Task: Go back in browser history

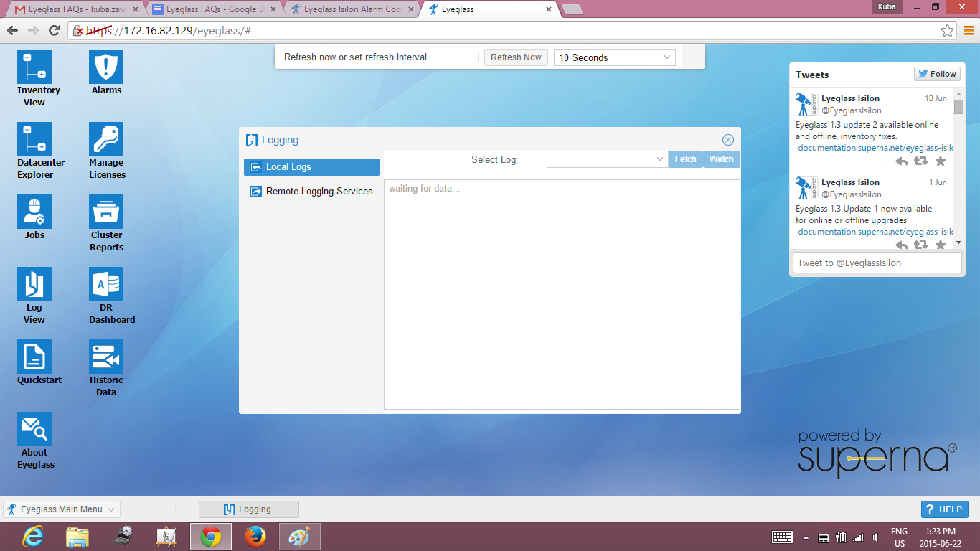Action: (x=12, y=30)
